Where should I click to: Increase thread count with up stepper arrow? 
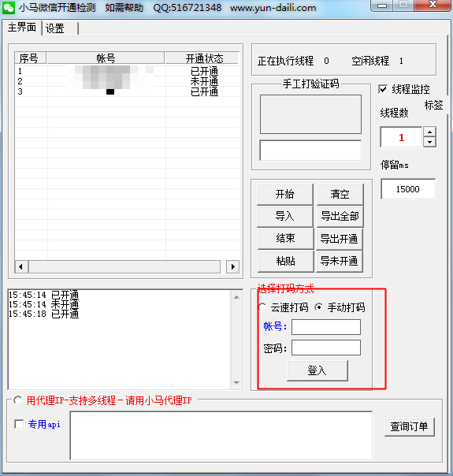(429, 132)
